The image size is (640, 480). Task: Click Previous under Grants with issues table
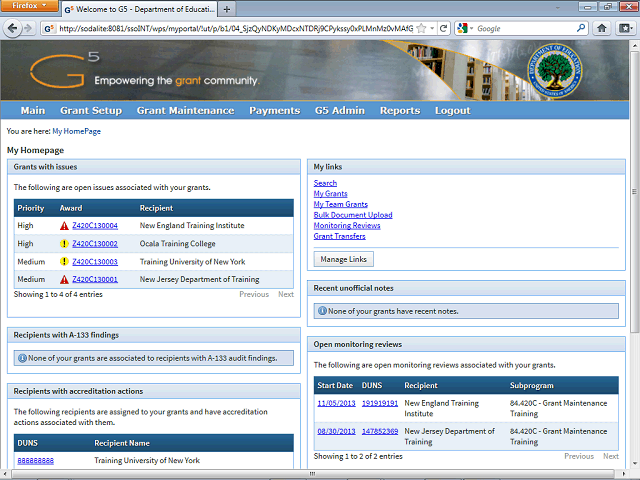tap(254, 294)
